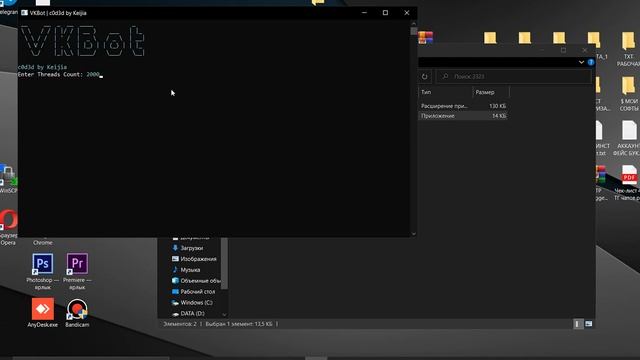Screen dimensions: 640x360
Task: Open the Chrome desktop shortcut label
Action: click(x=42, y=242)
